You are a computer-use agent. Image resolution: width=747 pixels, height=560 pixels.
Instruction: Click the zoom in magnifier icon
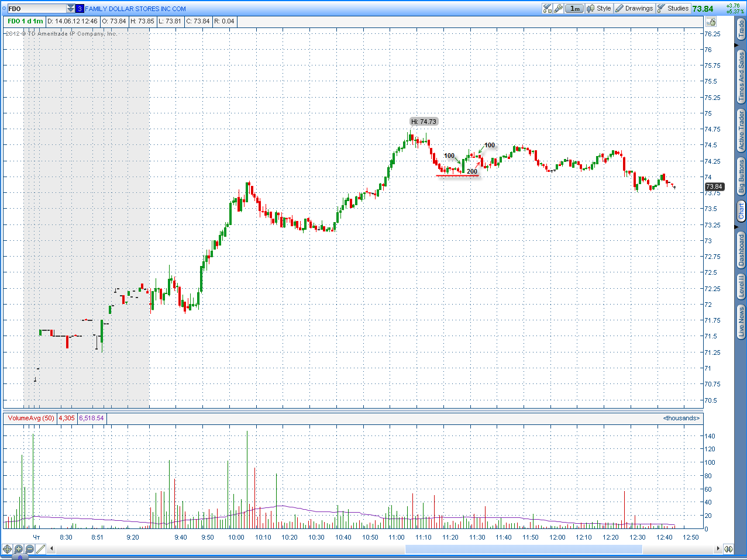pyautogui.click(x=18, y=549)
